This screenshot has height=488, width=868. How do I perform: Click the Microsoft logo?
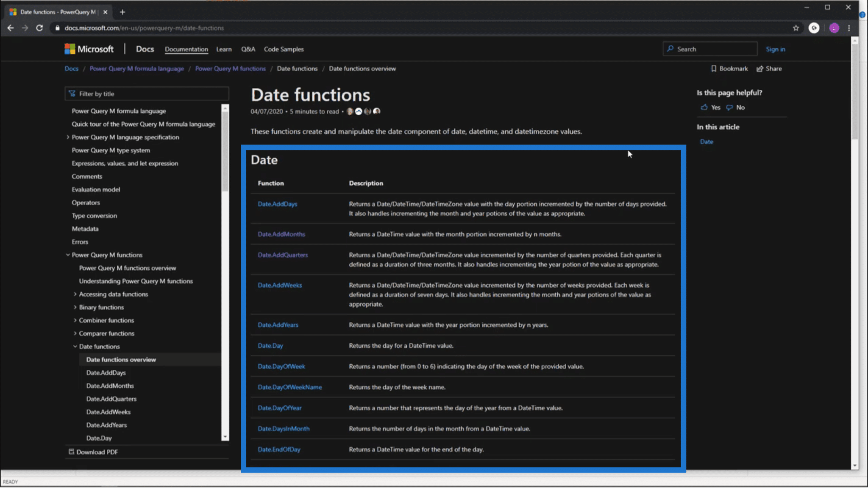[89, 49]
